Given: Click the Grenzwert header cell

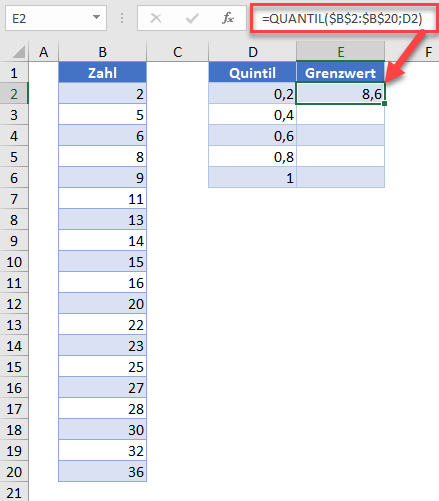Looking at the screenshot, I should pyautogui.click(x=340, y=73).
